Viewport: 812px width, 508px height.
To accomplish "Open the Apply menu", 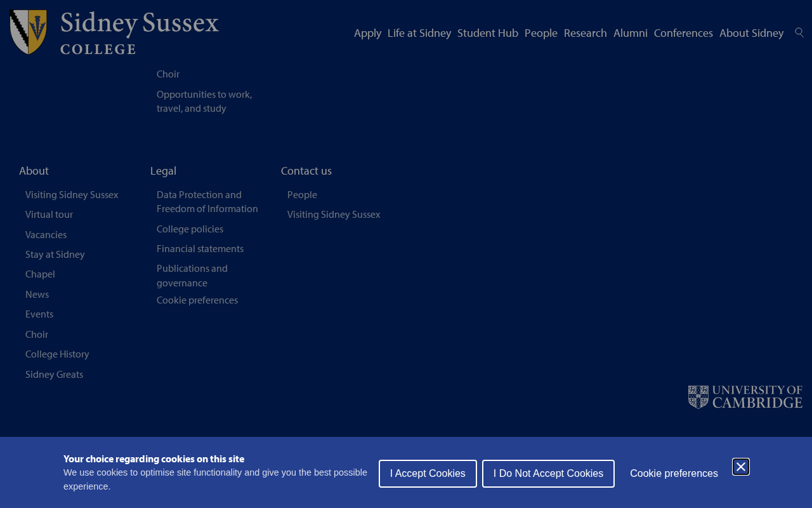I will tap(367, 33).
